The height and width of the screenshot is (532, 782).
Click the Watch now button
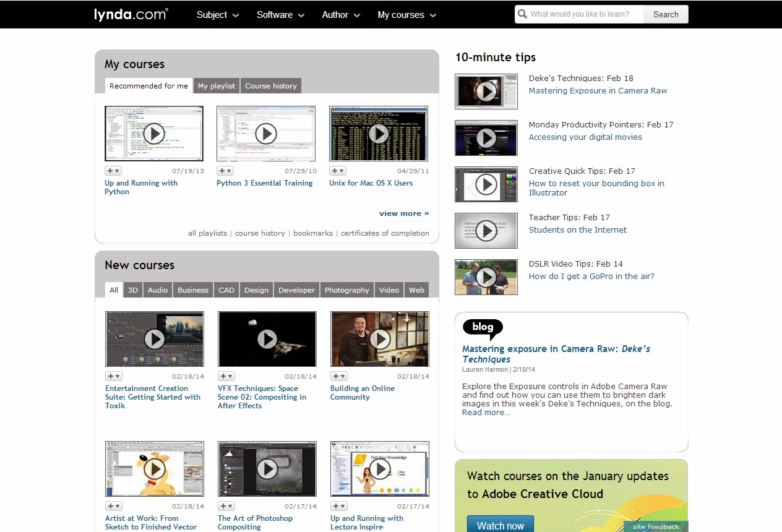tap(501, 525)
